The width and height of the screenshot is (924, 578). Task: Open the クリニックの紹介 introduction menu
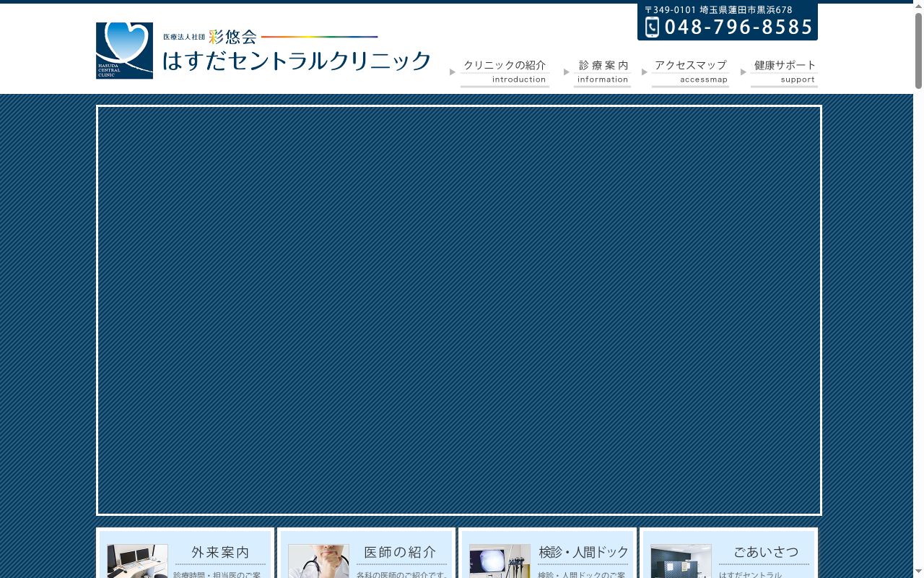tap(505, 73)
